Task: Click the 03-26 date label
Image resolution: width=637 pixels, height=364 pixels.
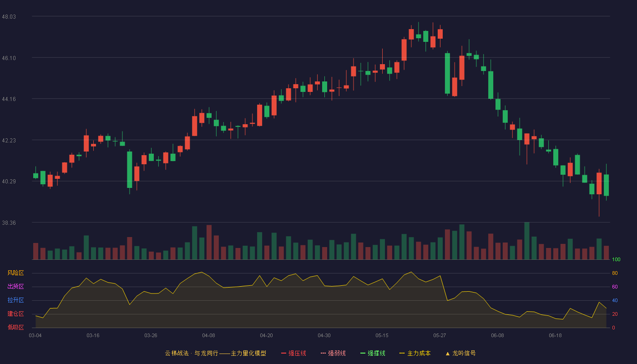Action: tap(151, 335)
